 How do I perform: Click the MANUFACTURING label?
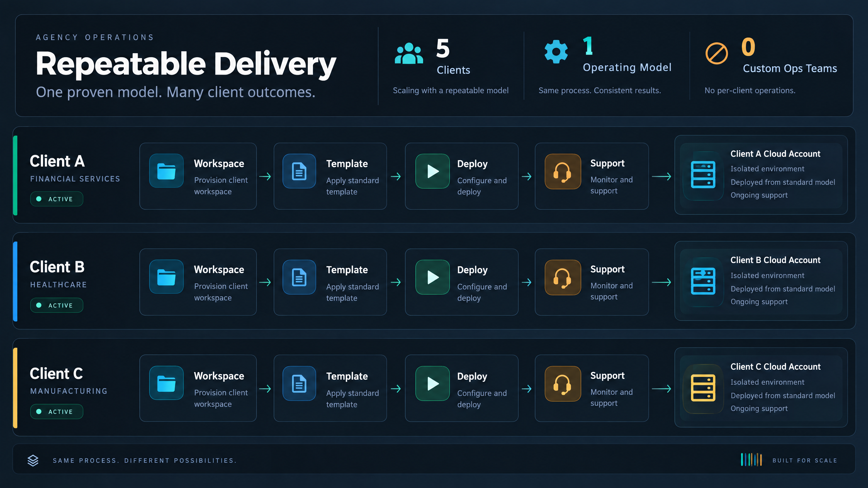pyautogui.click(x=69, y=391)
